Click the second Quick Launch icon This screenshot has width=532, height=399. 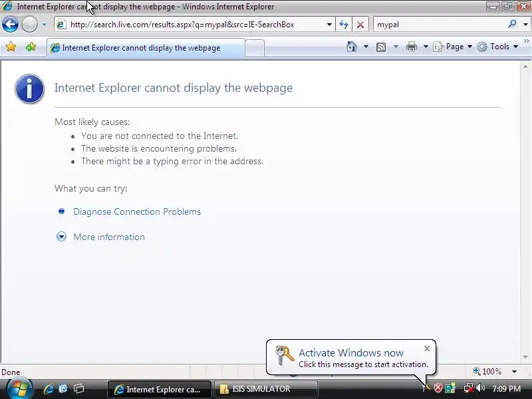tap(63, 389)
